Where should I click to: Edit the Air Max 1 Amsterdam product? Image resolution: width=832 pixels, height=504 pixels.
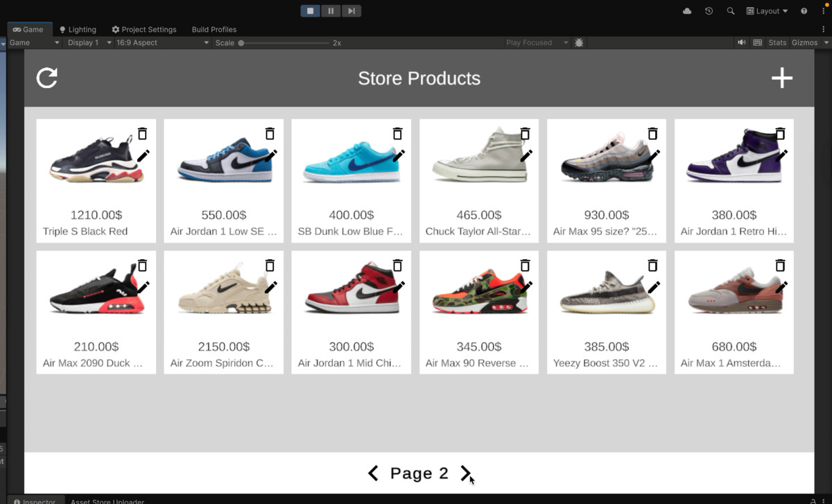coord(781,287)
